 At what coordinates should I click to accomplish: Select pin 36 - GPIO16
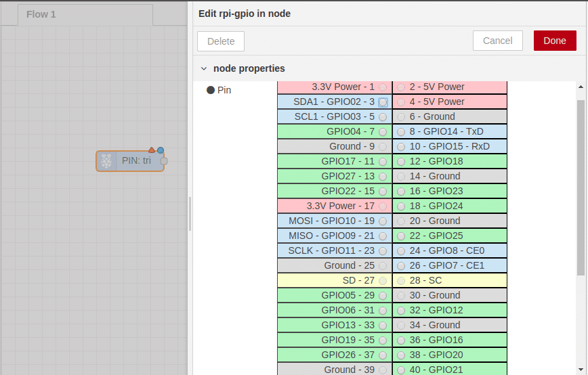(x=401, y=340)
